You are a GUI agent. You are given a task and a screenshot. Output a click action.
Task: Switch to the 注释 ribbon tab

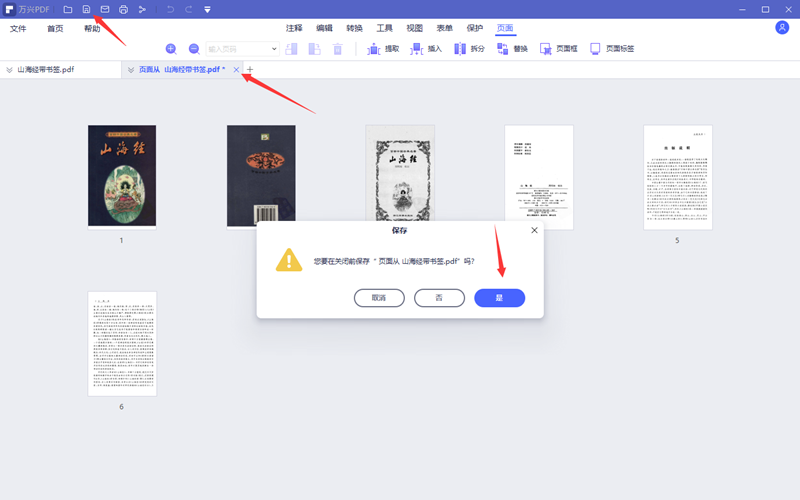tap(294, 29)
